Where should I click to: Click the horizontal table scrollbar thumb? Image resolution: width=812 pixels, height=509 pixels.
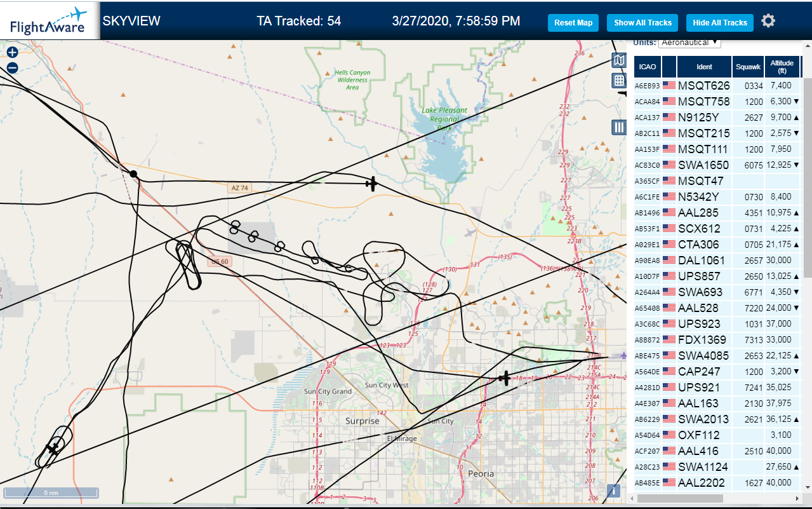click(x=679, y=499)
